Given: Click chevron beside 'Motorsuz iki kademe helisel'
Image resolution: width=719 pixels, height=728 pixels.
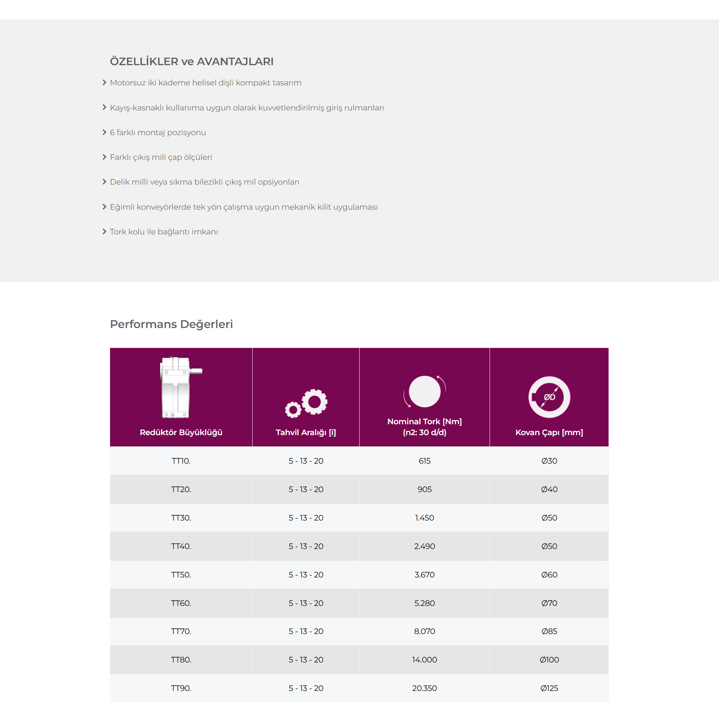Looking at the screenshot, I should [104, 82].
